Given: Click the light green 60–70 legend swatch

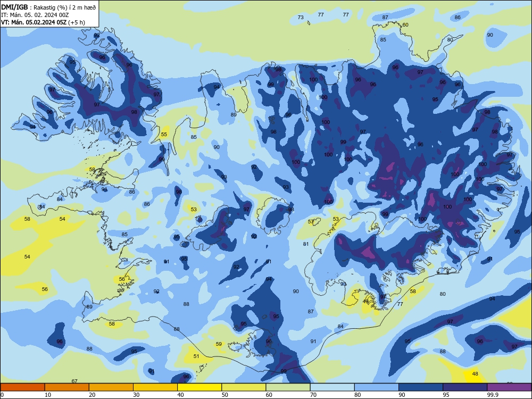Looking at the screenshot, I should click(x=288, y=387).
